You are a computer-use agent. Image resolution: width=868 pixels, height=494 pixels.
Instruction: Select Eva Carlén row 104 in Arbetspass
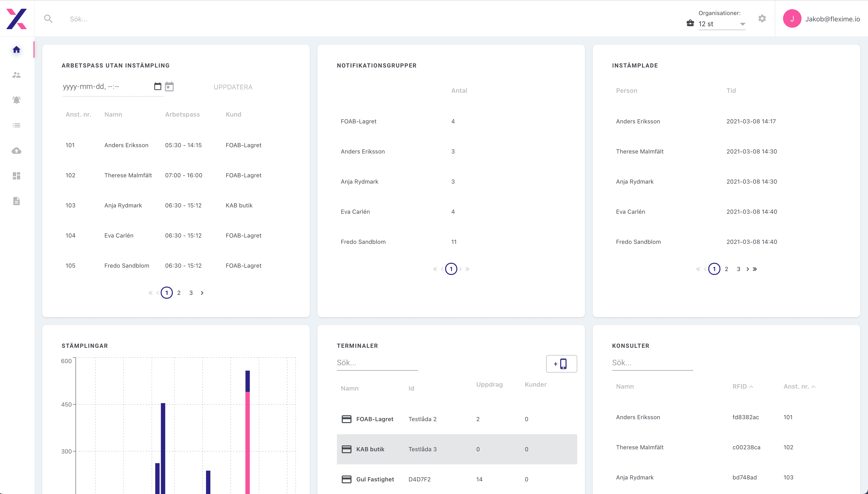176,236
